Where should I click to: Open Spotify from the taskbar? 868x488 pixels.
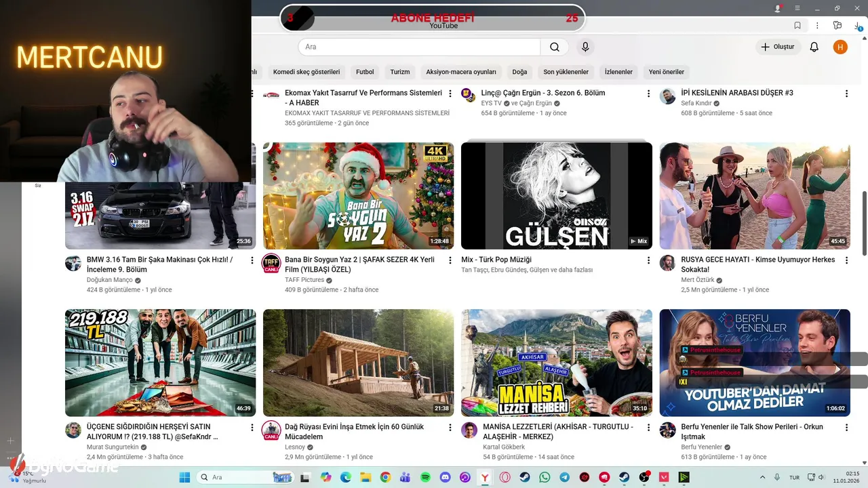[425, 477]
